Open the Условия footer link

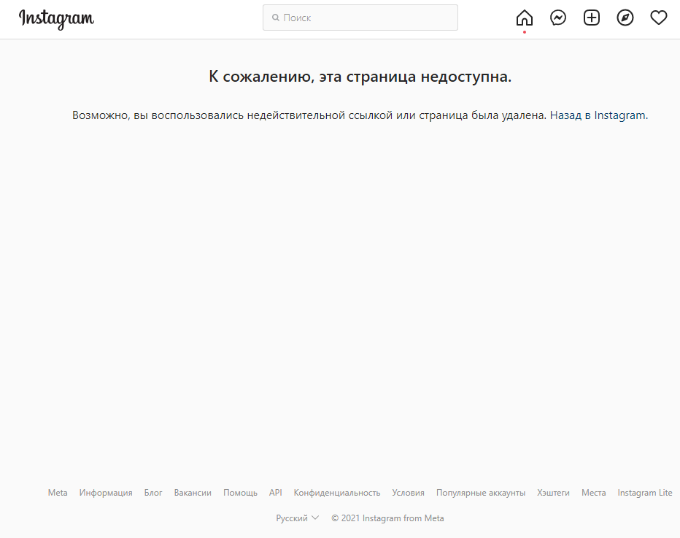(x=408, y=493)
